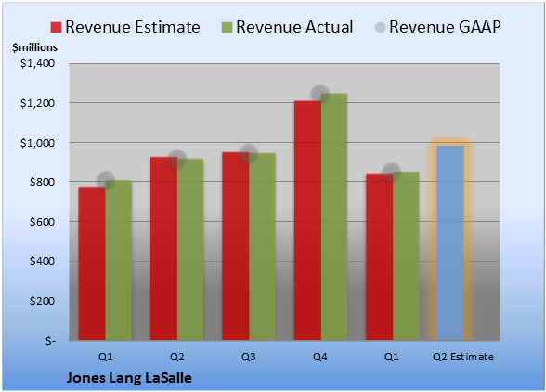546x392 pixels.
Task: Select the green actual bar for Q4
Action: 334,216
